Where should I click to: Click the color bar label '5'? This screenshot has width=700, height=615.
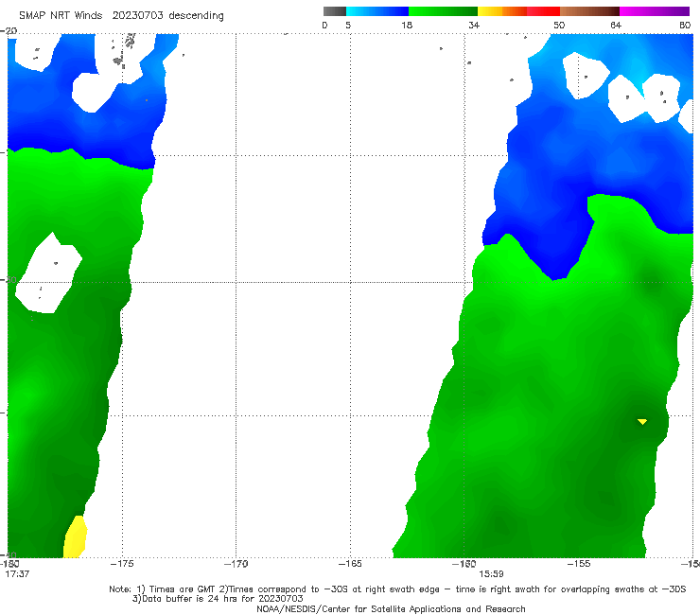[x=348, y=25]
